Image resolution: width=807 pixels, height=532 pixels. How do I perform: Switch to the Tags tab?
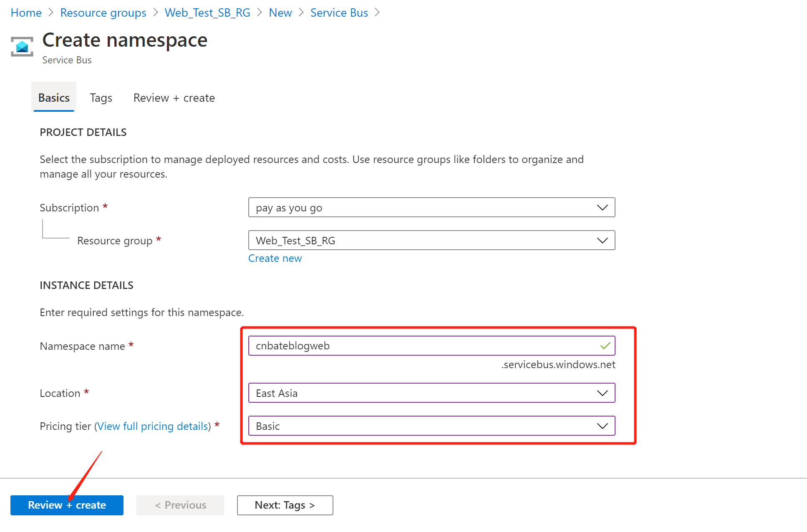(x=101, y=98)
